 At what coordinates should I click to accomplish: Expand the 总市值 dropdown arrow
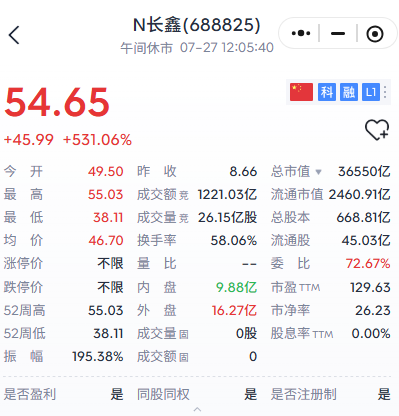318,172
